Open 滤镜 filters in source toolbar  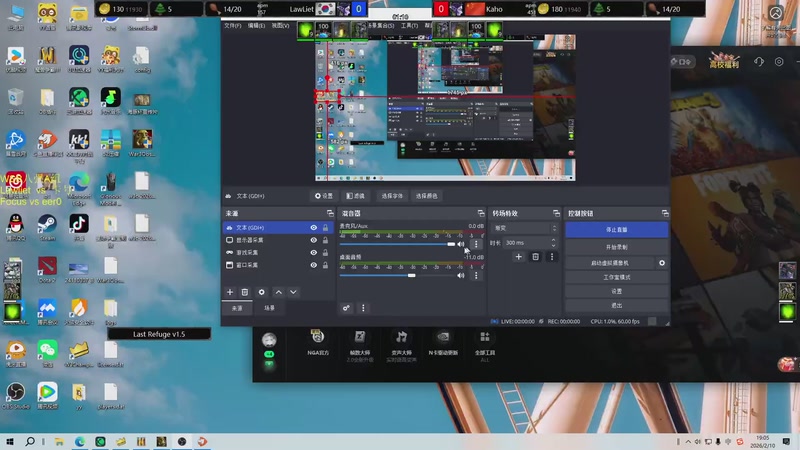356,196
